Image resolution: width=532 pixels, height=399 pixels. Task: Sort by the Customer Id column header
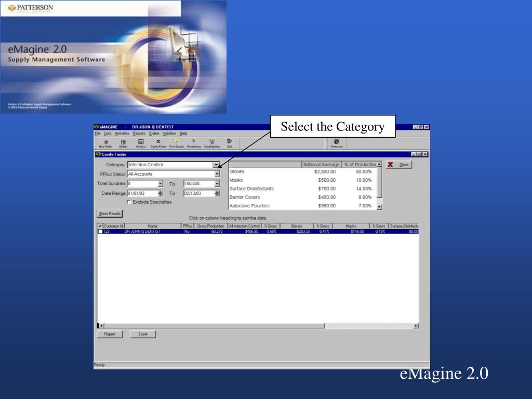point(113,226)
